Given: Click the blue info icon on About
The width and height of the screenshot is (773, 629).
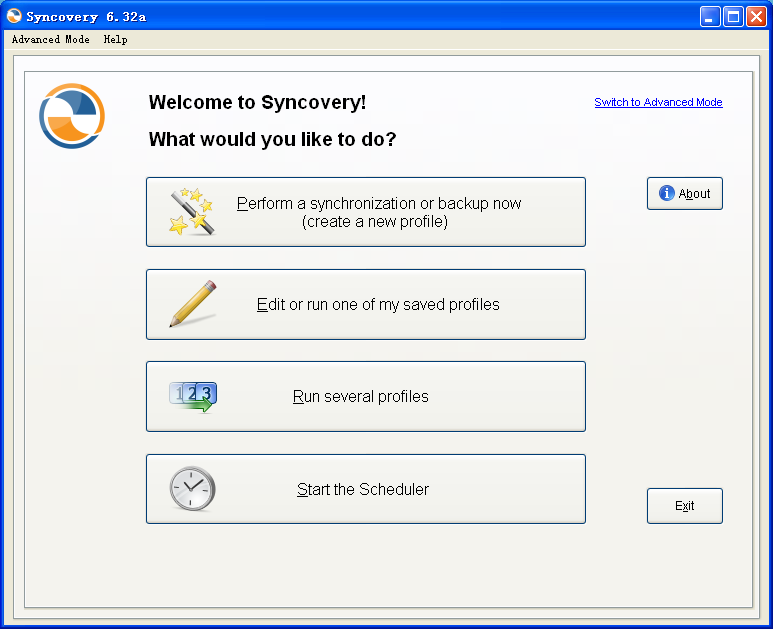Looking at the screenshot, I should (667, 193).
